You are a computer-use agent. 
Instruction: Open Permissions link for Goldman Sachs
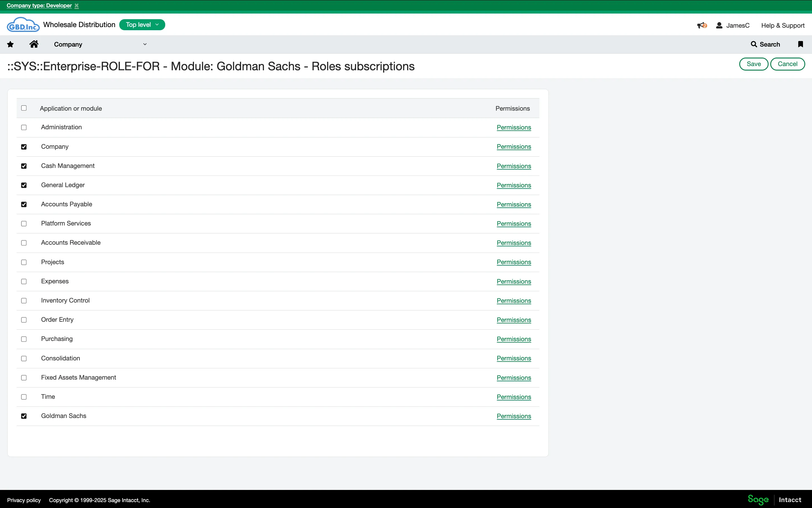point(514,416)
